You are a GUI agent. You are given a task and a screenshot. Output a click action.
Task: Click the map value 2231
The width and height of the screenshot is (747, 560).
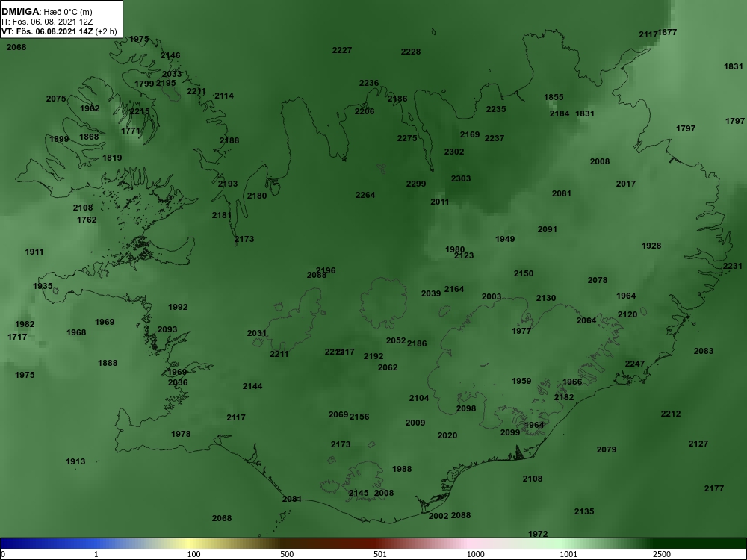point(732,266)
